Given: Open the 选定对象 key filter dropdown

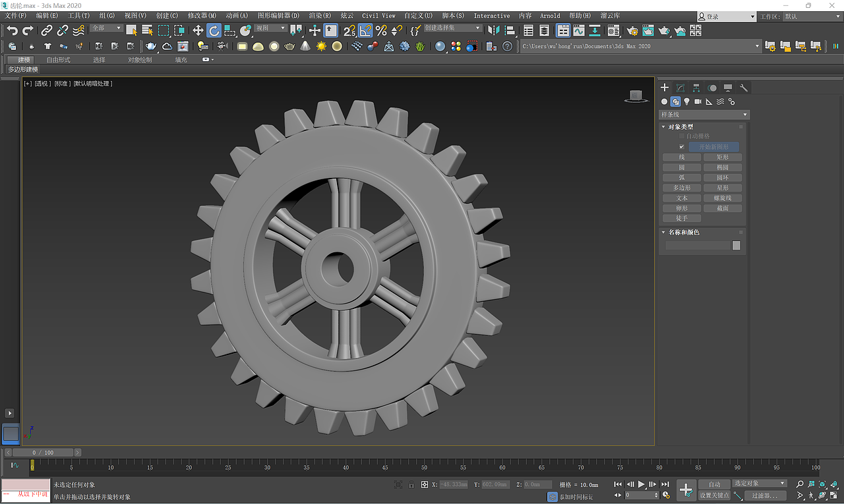Looking at the screenshot, I should point(760,484).
